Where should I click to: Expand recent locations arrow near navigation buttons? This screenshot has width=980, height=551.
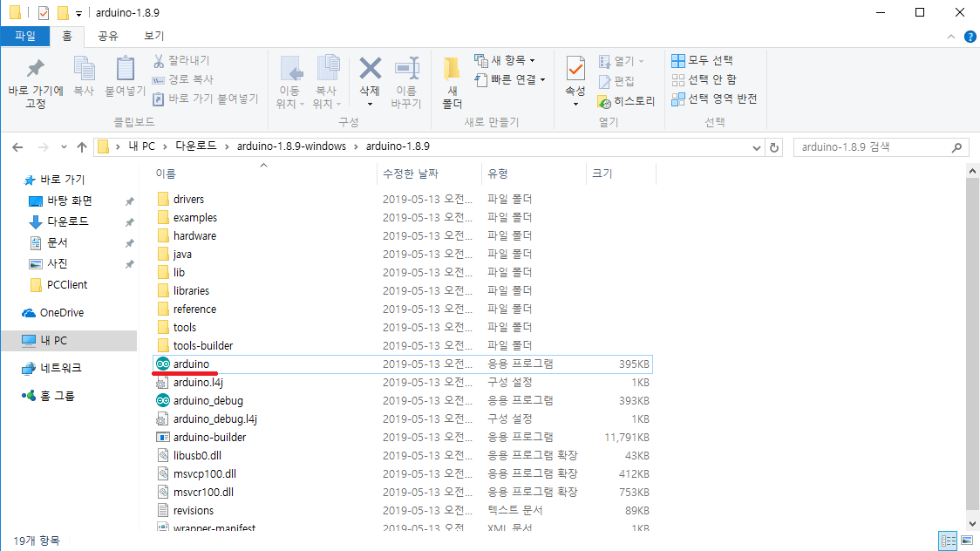[x=64, y=147]
